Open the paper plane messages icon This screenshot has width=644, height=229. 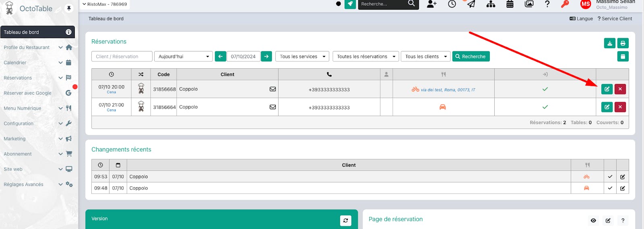tap(471, 4)
